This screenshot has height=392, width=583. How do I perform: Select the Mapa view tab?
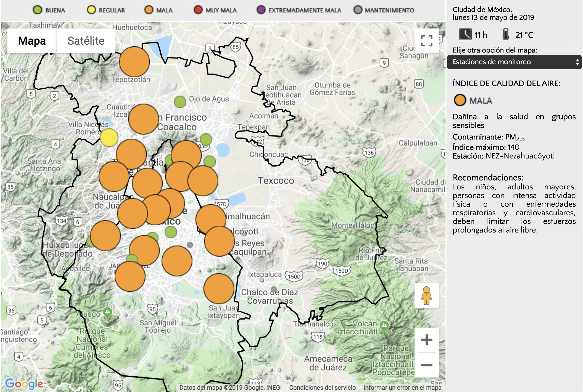[32, 41]
